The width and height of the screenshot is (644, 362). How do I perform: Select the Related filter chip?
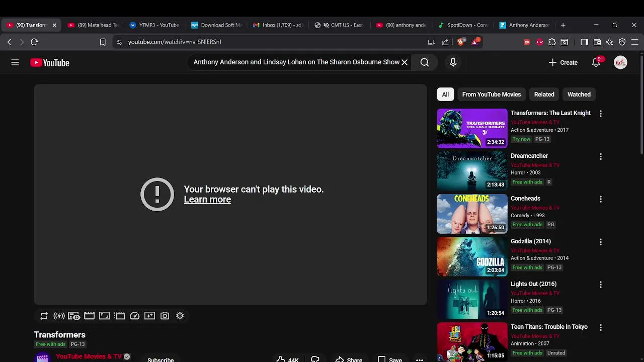(544, 95)
